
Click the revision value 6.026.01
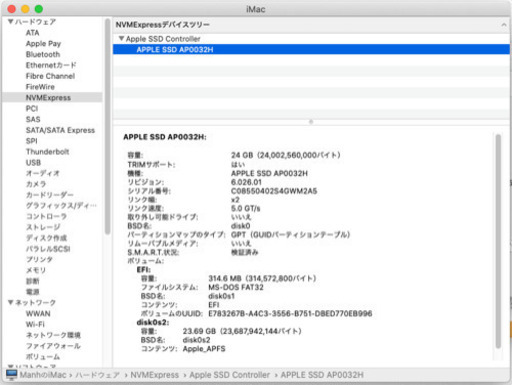[x=246, y=182]
